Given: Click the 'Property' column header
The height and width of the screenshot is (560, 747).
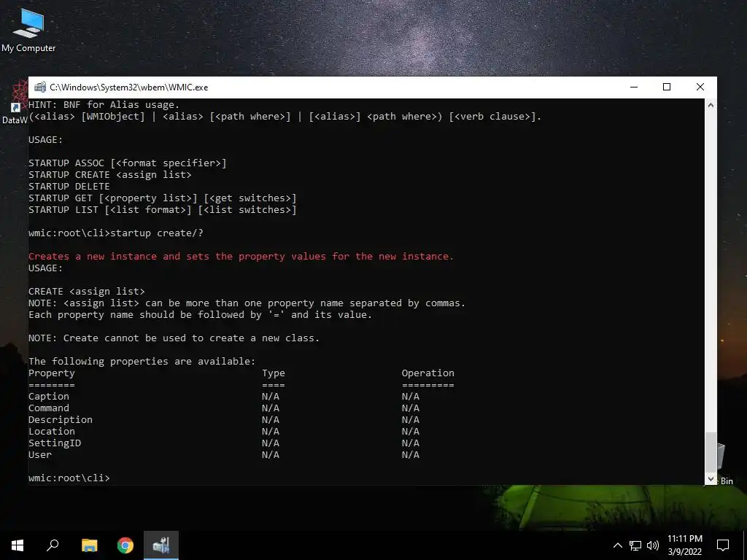Looking at the screenshot, I should (x=52, y=373).
